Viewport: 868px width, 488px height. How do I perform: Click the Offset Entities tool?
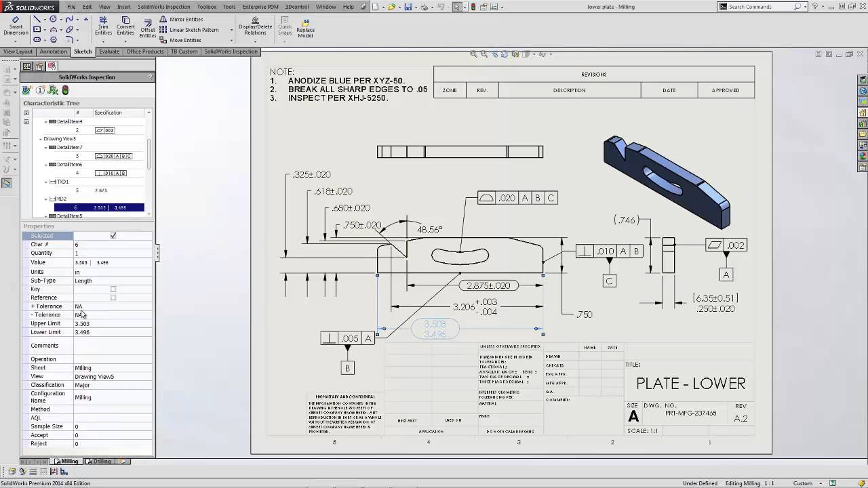[x=147, y=28]
